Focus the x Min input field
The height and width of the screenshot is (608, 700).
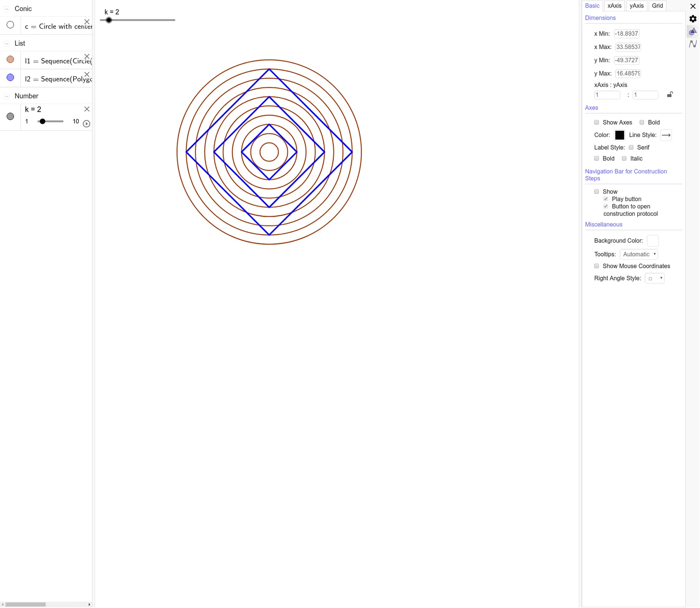626,34
